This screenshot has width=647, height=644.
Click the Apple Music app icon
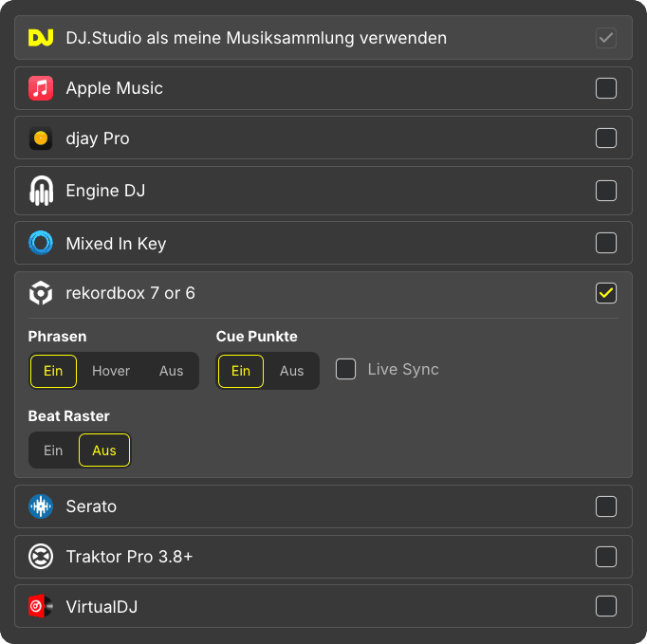tap(41, 88)
